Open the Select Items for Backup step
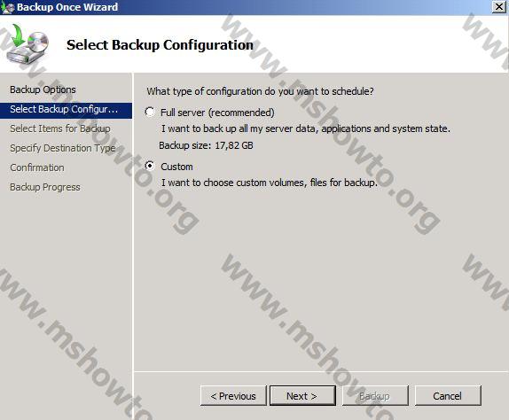 60,128
